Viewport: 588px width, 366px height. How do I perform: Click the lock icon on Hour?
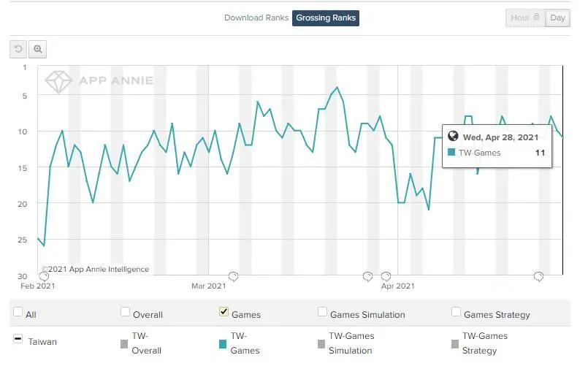coord(537,18)
